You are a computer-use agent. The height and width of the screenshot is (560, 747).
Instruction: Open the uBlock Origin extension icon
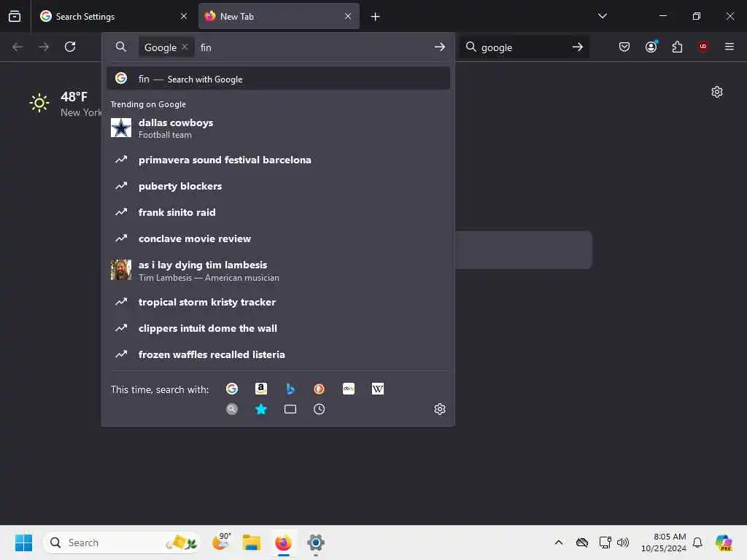[703, 47]
